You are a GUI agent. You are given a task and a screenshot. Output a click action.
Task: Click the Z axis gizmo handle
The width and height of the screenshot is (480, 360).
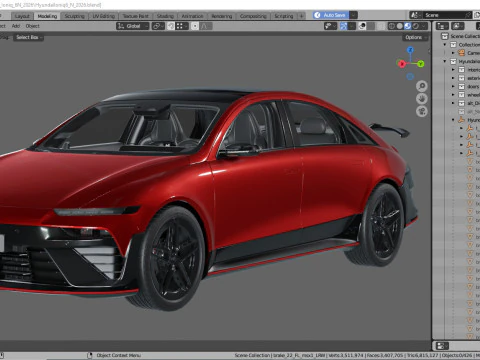coord(410,50)
